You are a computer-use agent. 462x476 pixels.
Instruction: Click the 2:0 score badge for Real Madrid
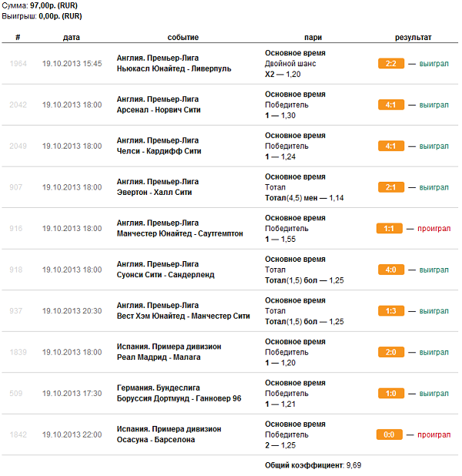click(x=390, y=352)
